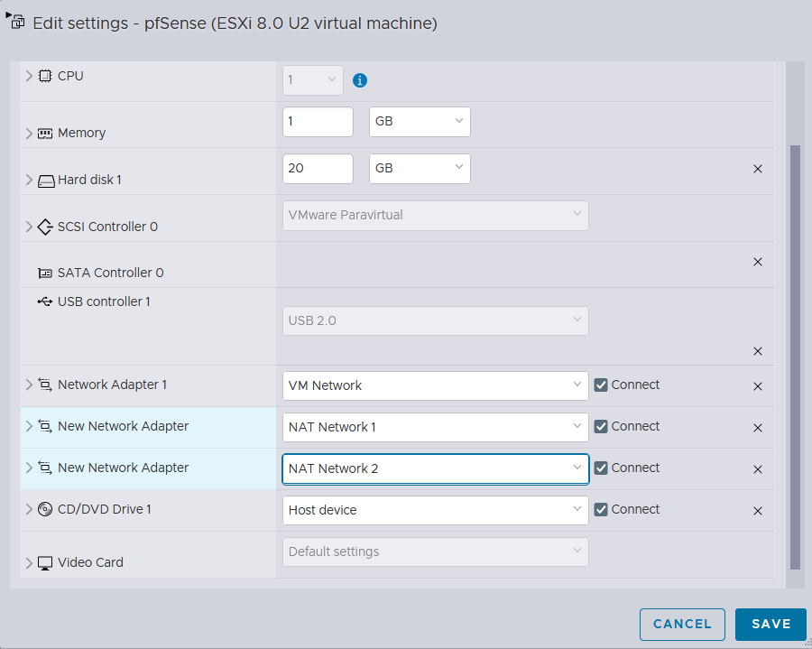Click the Video Card monitor icon
The width and height of the screenshot is (812, 649).
[x=45, y=563]
